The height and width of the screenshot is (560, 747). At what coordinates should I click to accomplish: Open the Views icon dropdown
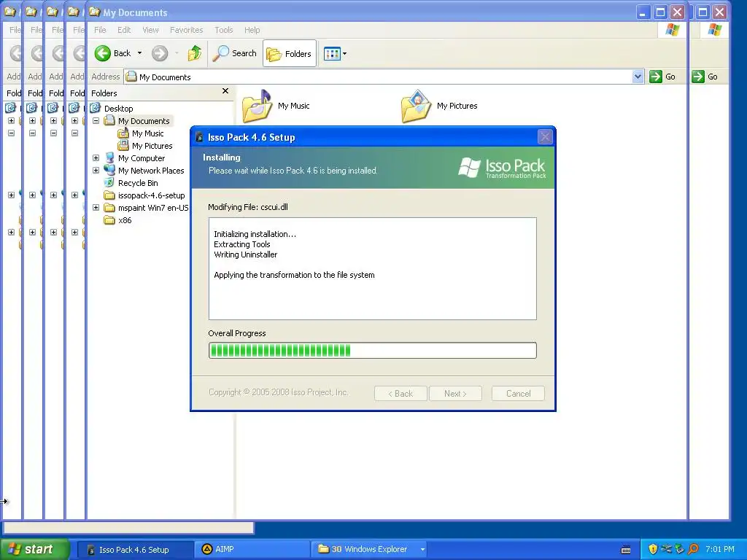(335, 54)
